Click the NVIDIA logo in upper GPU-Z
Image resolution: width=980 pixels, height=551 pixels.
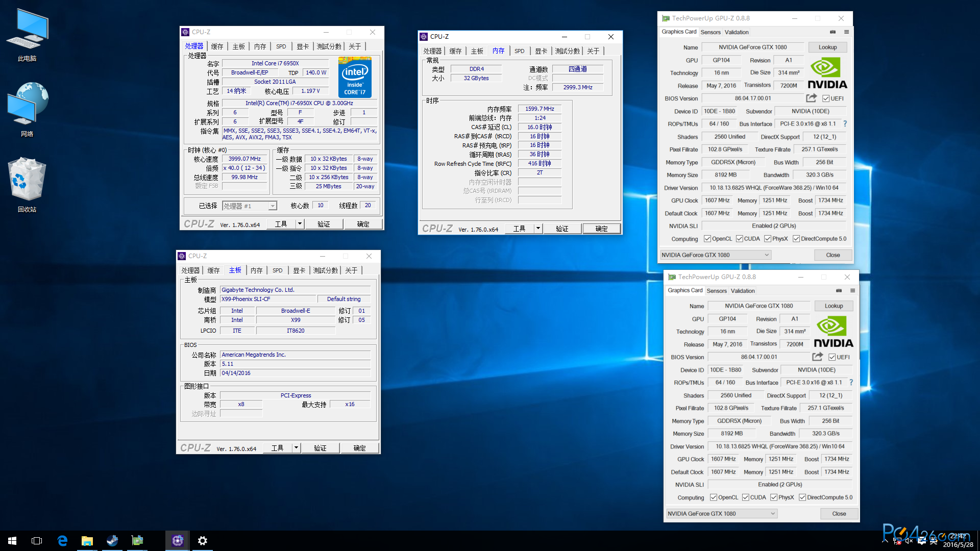(x=827, y=73)
